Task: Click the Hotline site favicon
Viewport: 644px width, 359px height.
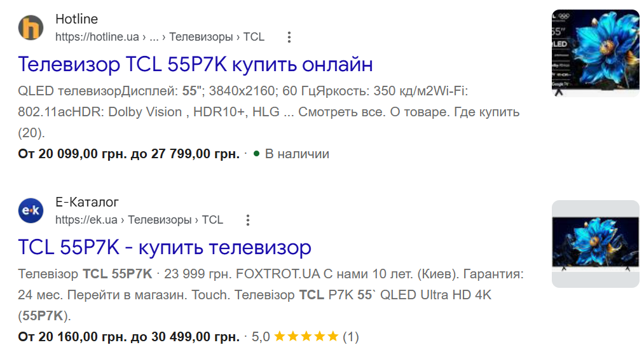Action: click(31, 27)
